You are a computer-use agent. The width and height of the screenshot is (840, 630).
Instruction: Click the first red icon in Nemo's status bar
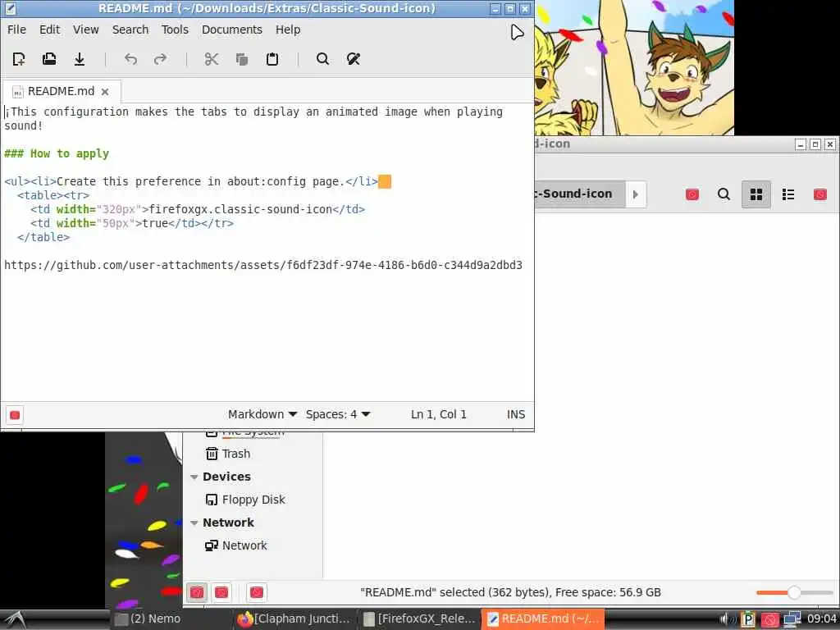pos(197,592)
